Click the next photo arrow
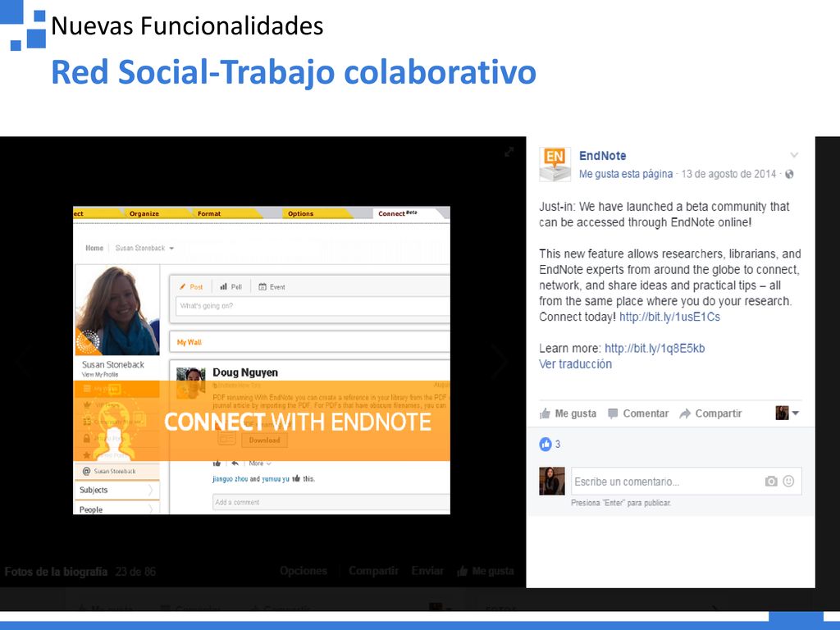Screen dimensions: 840x630 coord(500,361)
